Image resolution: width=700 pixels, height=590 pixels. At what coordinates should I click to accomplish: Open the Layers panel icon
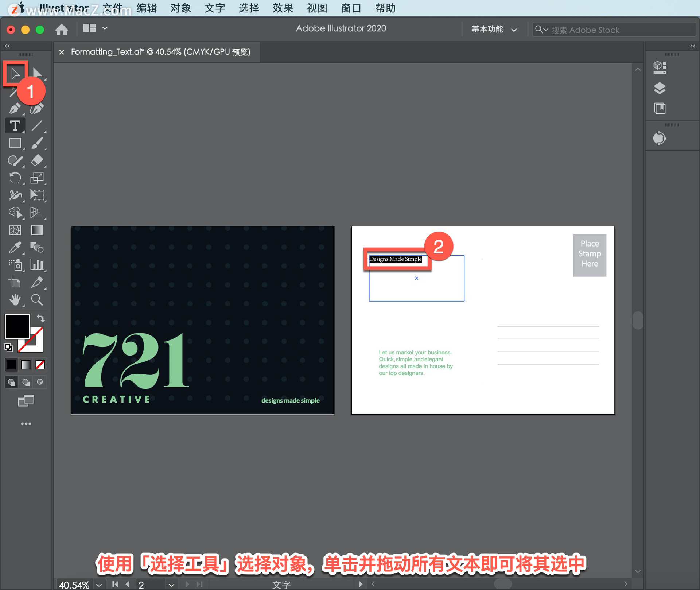tap(660, 88)
